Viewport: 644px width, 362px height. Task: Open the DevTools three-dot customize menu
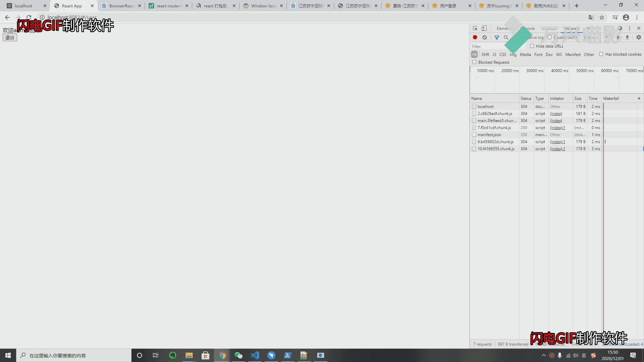click(629, 28)
